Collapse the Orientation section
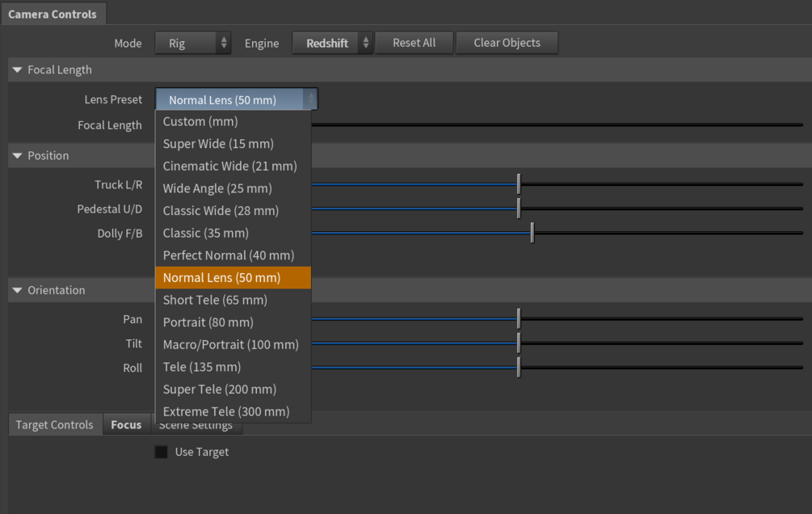This screenshot has height=514, width=812. (18, 290)
